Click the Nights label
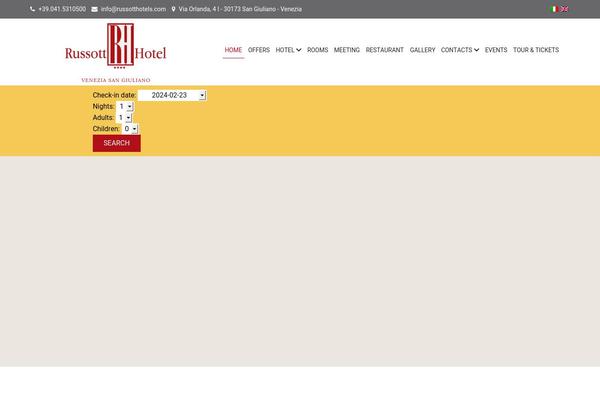The image size is (600, 400). [x=103, y=106]
